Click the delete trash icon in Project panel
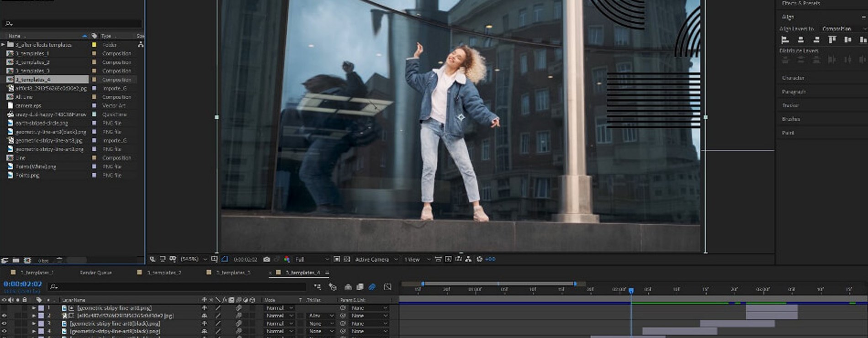 pyautogui.click(x=59, y=260)
